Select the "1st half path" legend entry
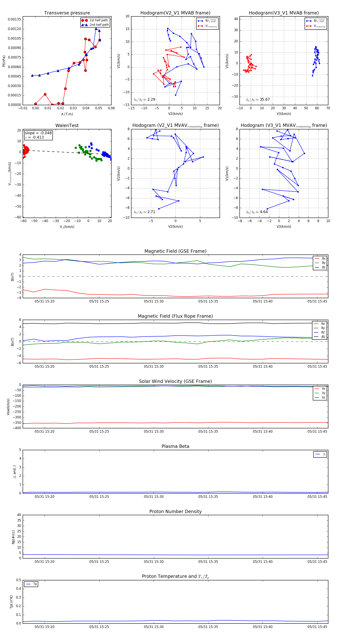Screen dimensions: 351x644 95,20
